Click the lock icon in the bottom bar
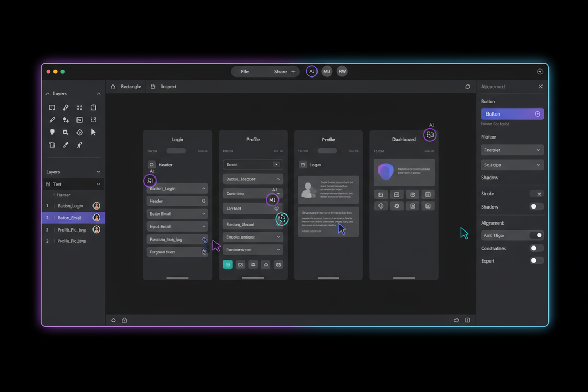Image resolution: width=588 pixels, height=392 pixels. [x=125, y=320]
